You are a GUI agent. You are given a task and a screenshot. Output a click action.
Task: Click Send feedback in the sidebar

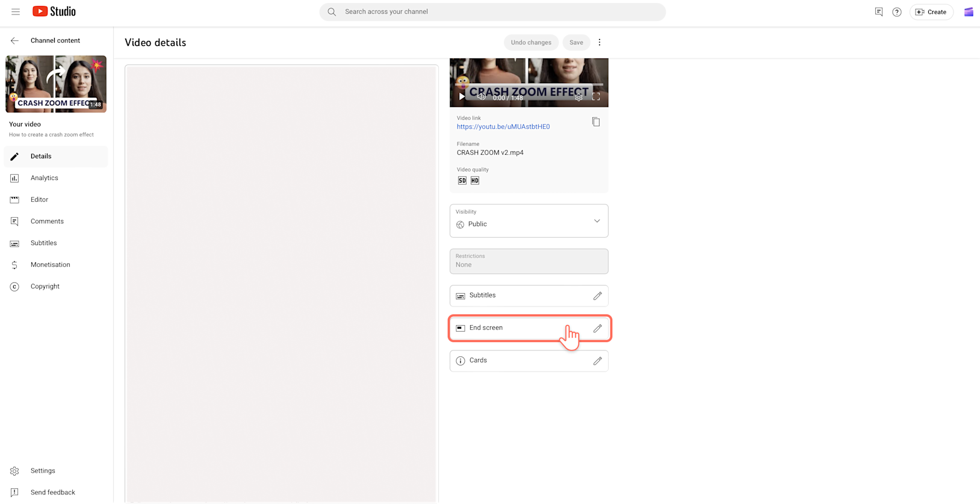(x=56, y=493)
